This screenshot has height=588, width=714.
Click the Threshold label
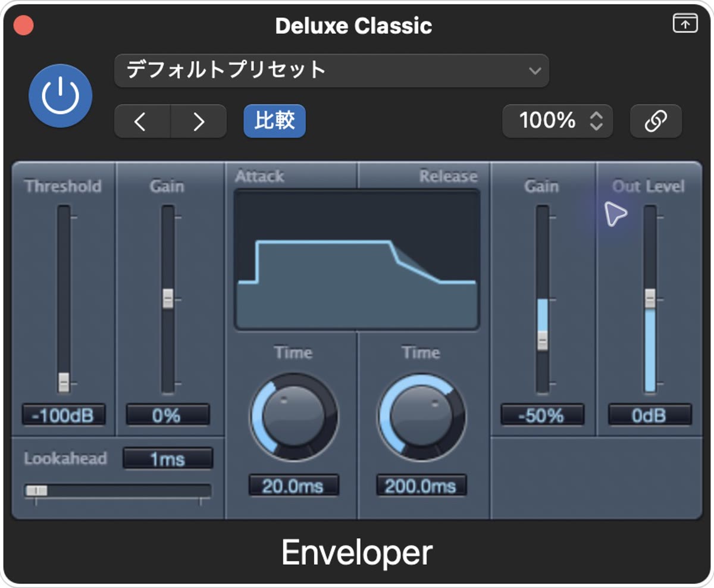63,186
